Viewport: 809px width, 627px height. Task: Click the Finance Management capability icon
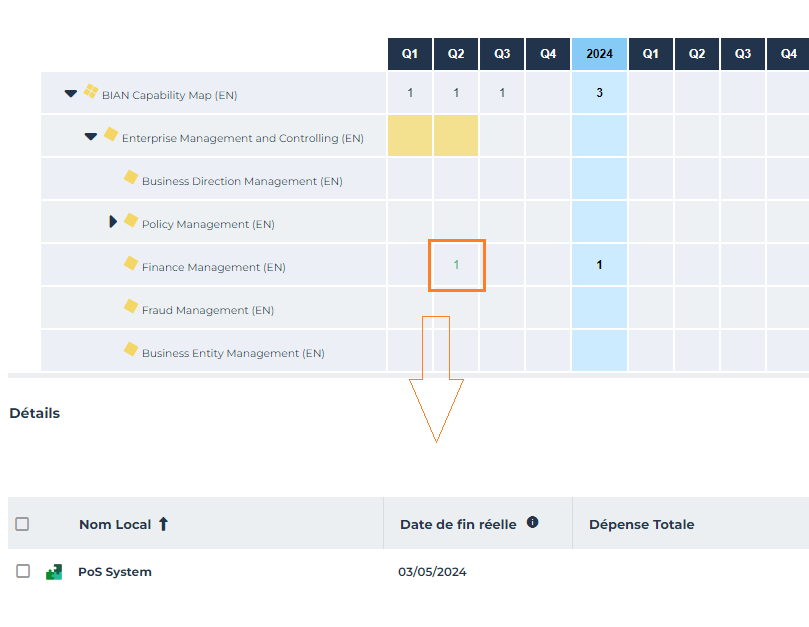[130, 264]
